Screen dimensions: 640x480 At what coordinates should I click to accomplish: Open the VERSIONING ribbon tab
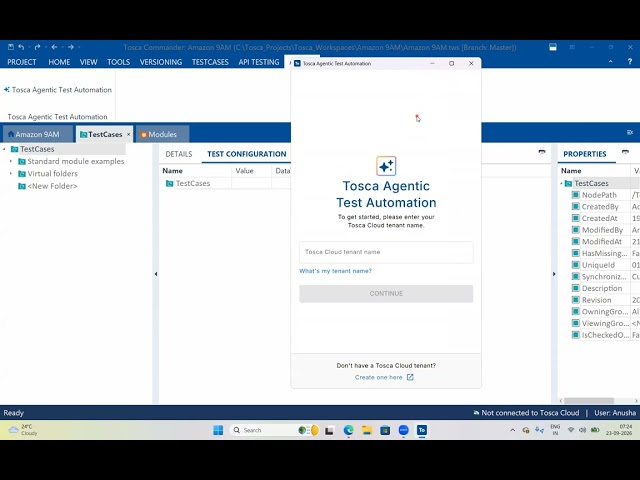point(161,62)
